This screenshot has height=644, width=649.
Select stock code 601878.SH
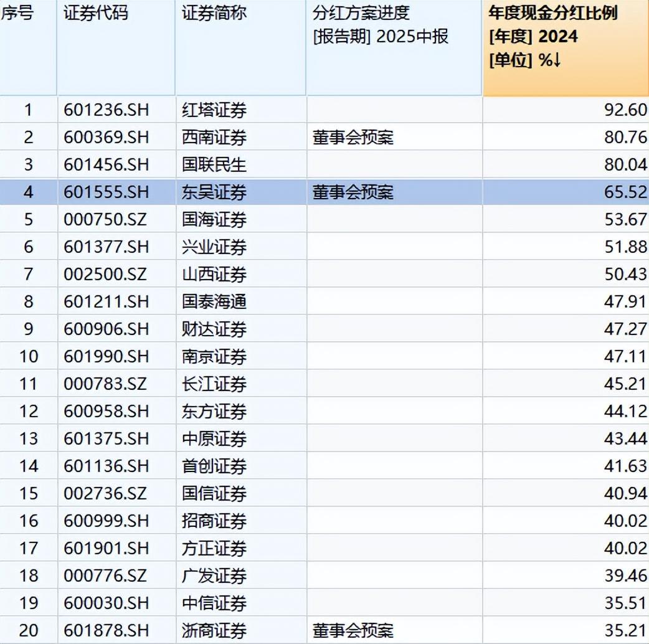click(x=107, y=630)
